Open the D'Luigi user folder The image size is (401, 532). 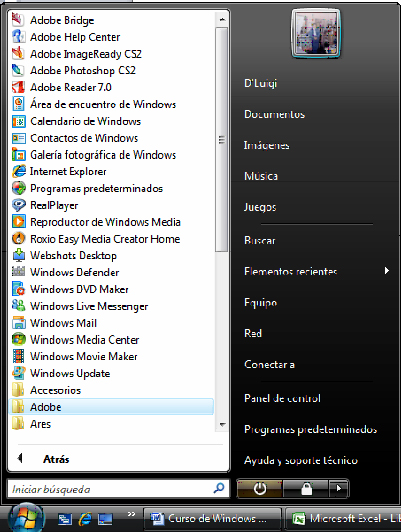click(x=261, y=83)
